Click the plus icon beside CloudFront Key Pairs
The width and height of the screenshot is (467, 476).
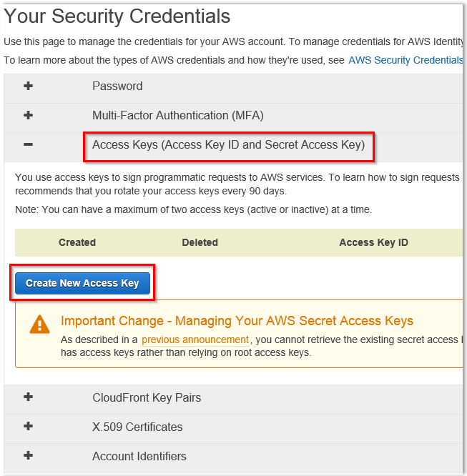tap(29, 397)
